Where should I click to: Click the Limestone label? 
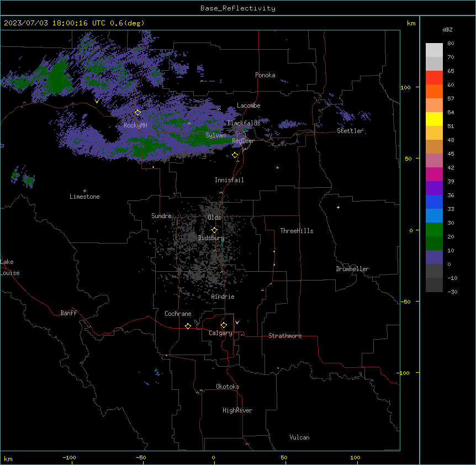click(x=84, y=197)
